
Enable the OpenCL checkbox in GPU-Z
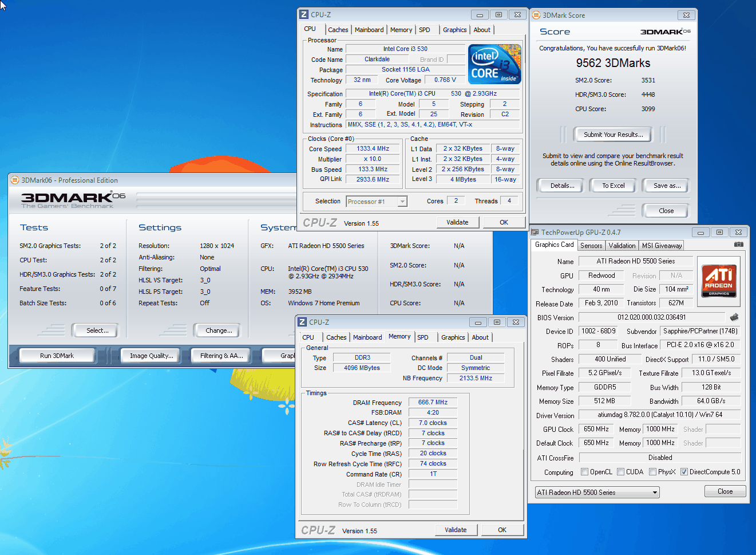tap(584, 472)
